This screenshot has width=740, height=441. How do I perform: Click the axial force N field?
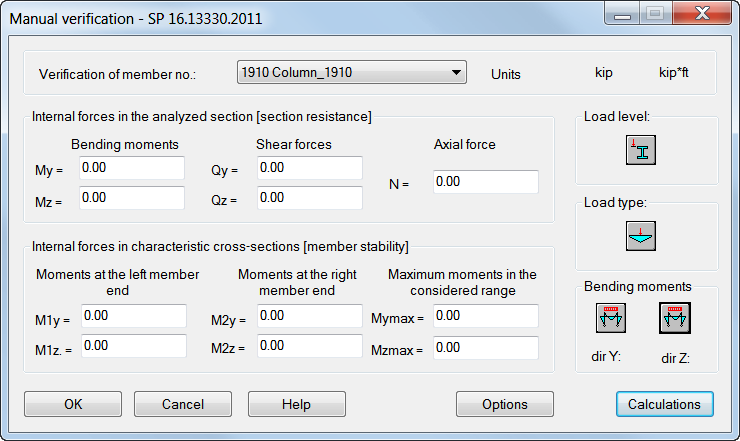[486, 182]
